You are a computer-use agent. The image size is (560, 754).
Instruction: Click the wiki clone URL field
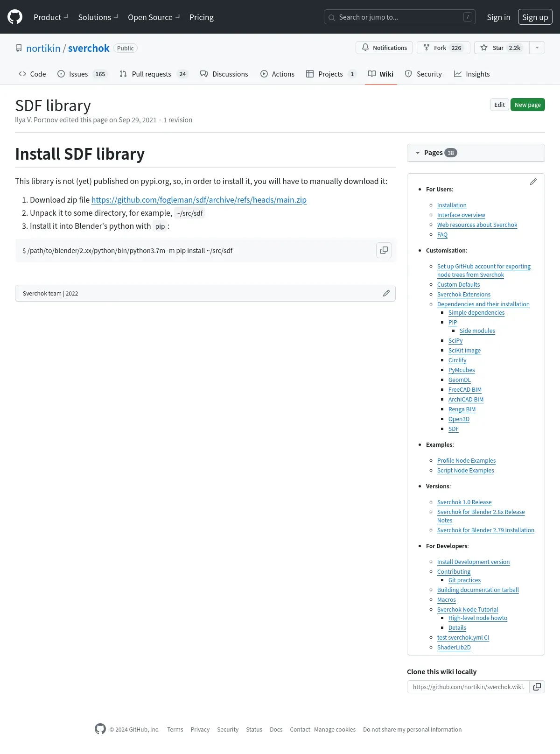pyautogui.click(x=468, y=687)
